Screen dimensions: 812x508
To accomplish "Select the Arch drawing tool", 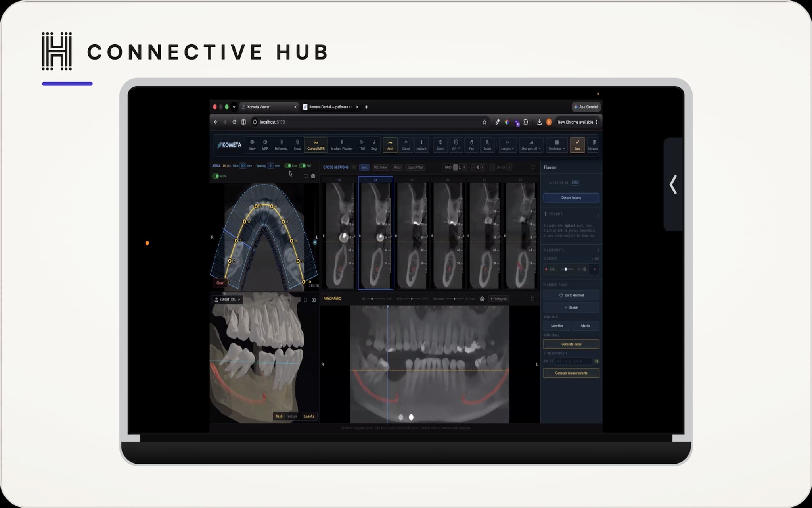I will (x=390, y=145).
